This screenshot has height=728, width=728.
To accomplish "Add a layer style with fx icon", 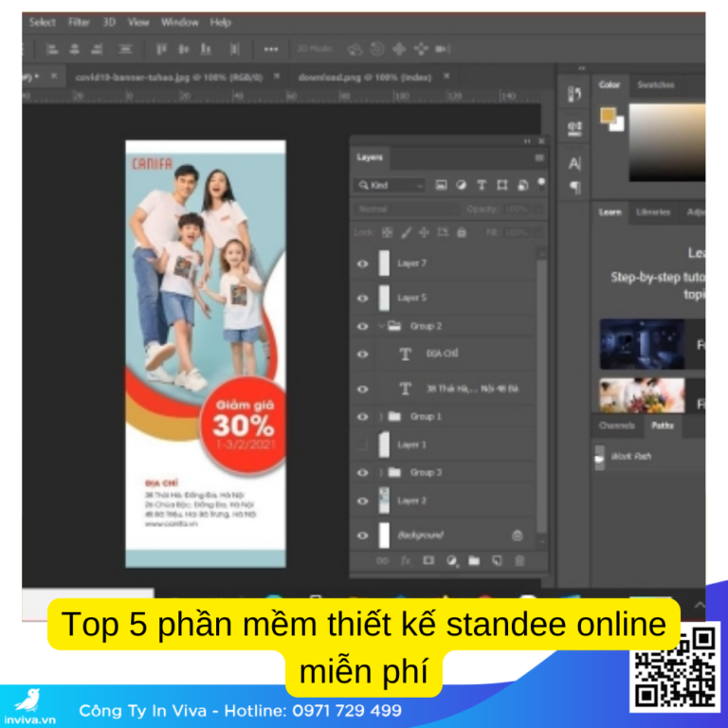I will tap(406, 561).
